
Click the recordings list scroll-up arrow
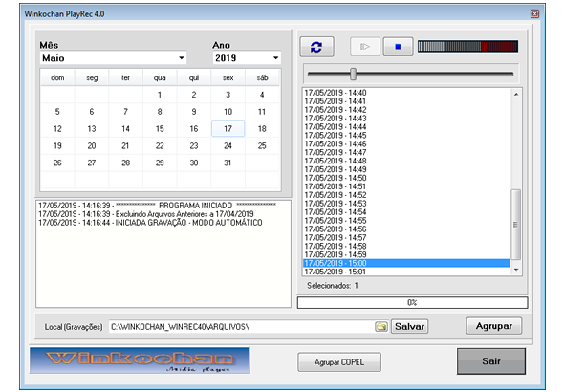tap(516, 95)
